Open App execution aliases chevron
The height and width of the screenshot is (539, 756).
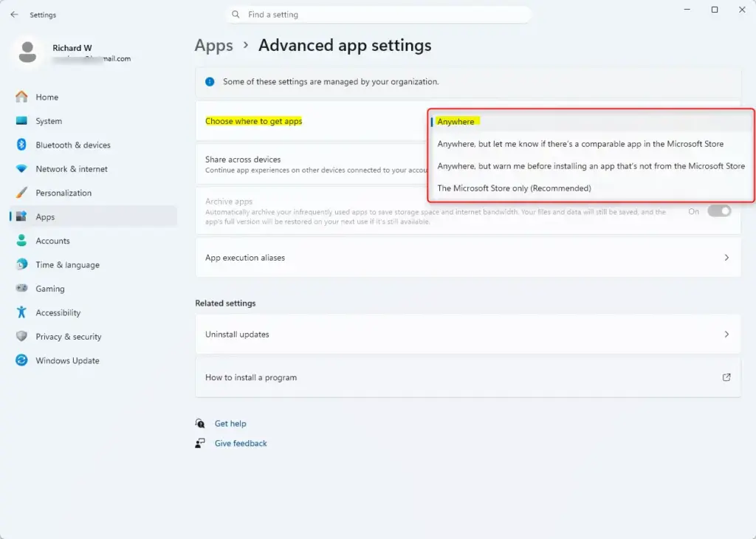pos(726,258)
